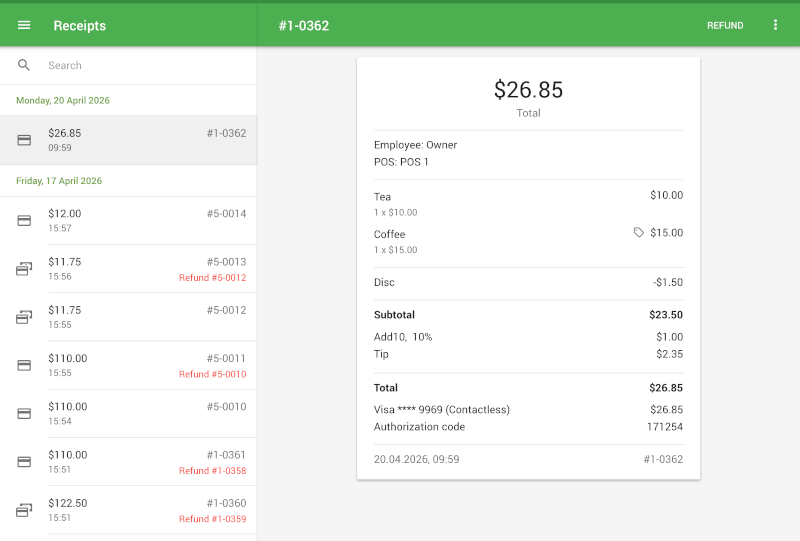800x541 pixels.
Task: Open the $110.00 receipt #5-0011
Action: pyautogui.click(x=128, y=365)
